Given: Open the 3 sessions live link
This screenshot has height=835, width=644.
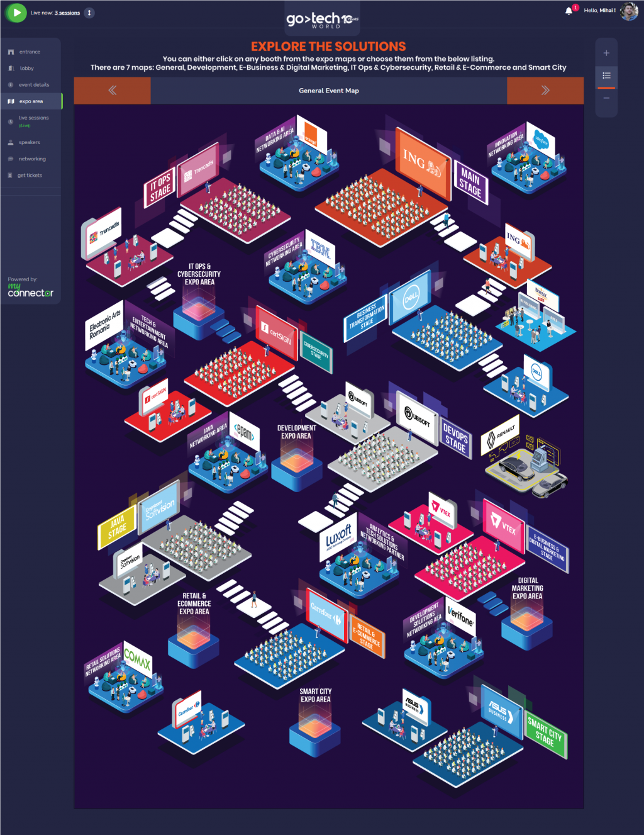Looking at the screenshot, I should 67,13.
